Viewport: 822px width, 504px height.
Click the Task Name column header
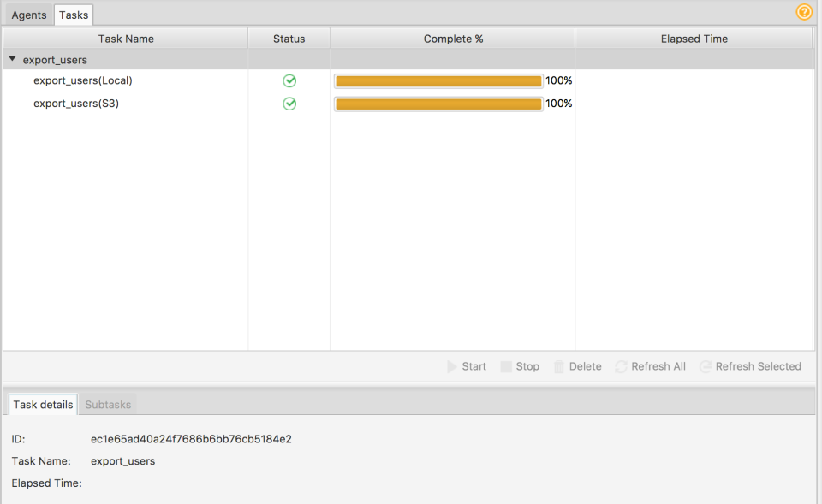click(x=125, y=39)
